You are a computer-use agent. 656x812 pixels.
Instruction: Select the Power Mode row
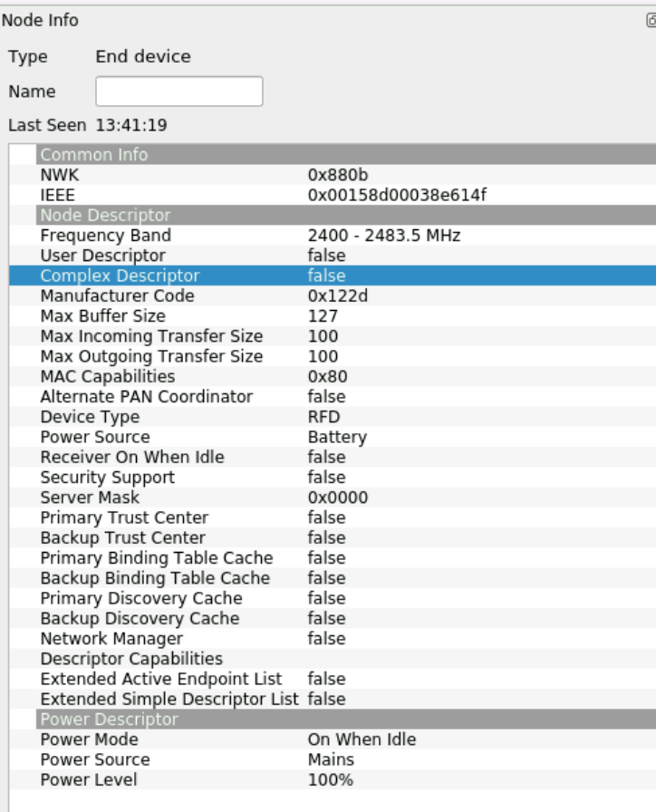click(333, 739)
